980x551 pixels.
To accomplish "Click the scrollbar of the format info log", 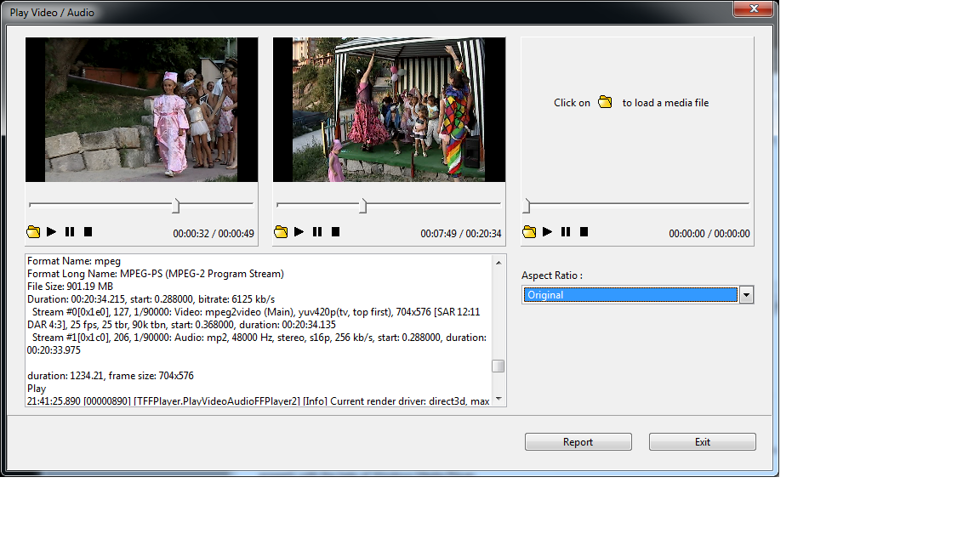I will pyautogui.click(x=499, y=366).
